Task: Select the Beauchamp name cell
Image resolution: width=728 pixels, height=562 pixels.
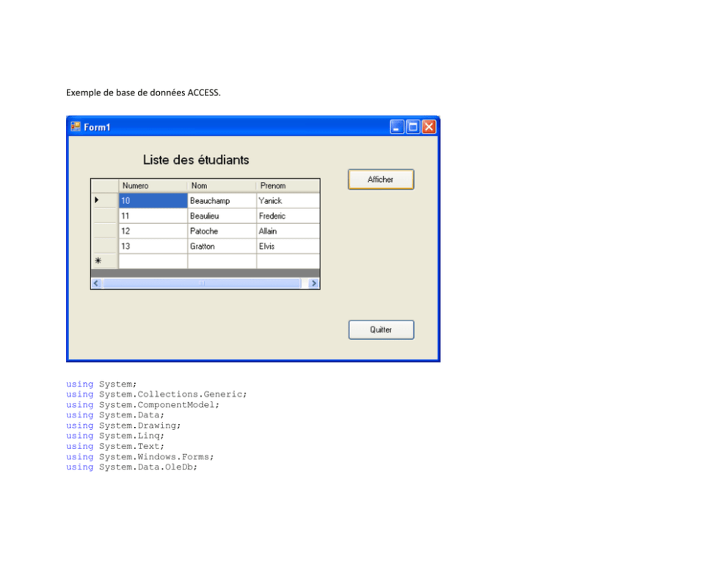Action: (x=222, y=200)
